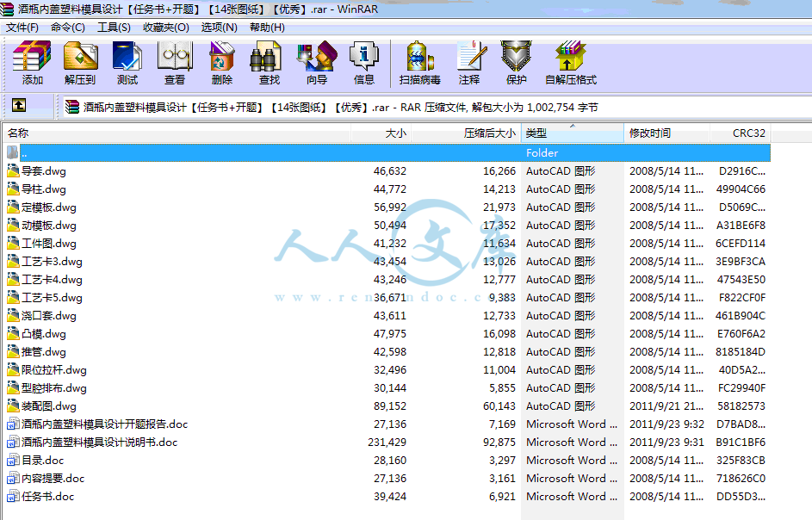
Task: Launch the Wizard (向导) icon
Action: (x=317, y=56)
